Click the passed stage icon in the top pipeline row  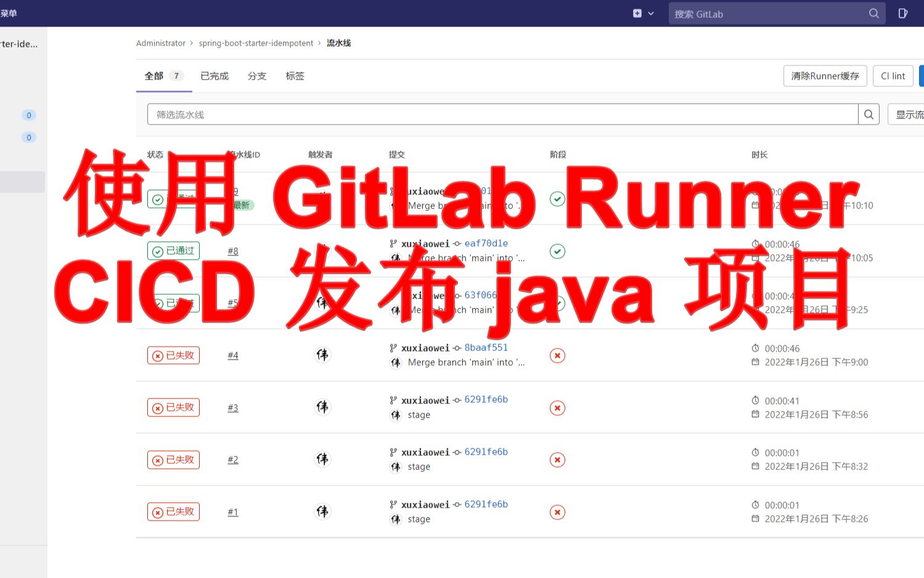557,199
